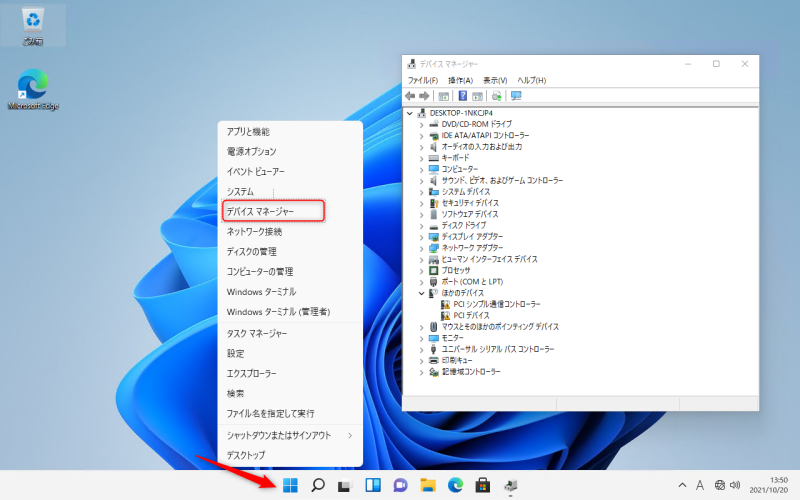
Task: Collapse ほかのデバイス node
Action: pyautogui.click(x=421, y=293)
